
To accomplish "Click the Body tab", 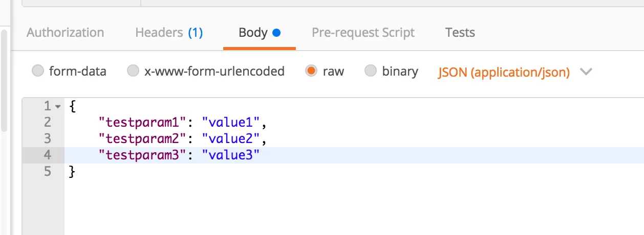I will click(x=253, y=33).
